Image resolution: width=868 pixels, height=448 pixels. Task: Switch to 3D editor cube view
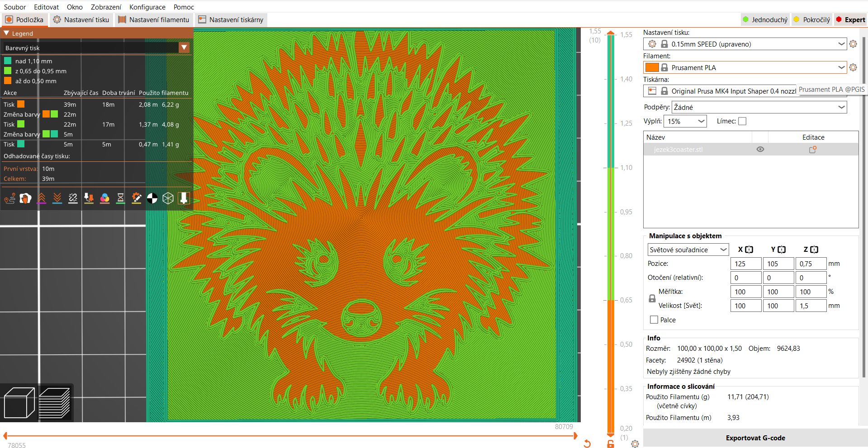click(x=19, y=403)
